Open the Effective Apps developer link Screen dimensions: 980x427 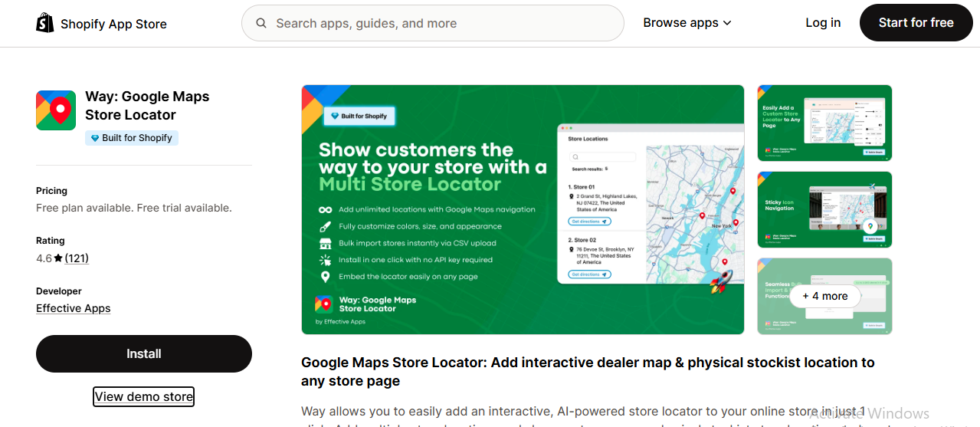[x=74, y=308]
